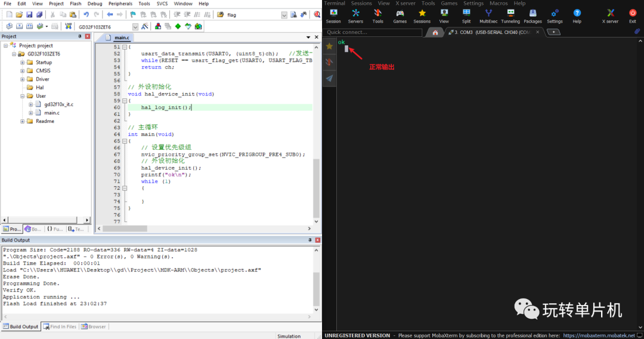
Task: Expand the Startup folder in project tree
Action: 22,62
